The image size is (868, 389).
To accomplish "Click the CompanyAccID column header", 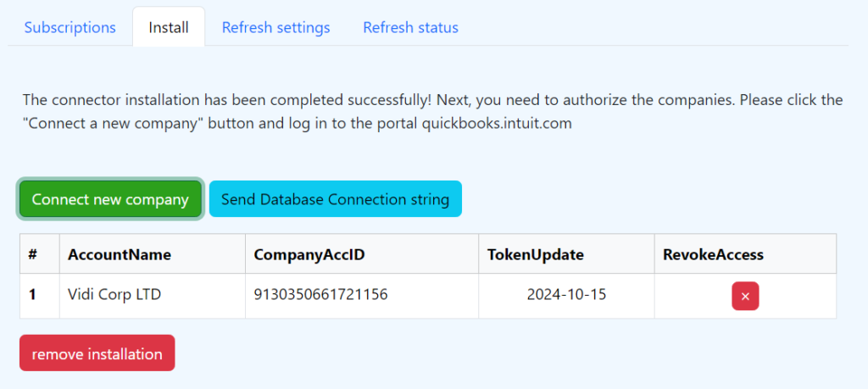I will pyautogui.click(x=309, y=254).
